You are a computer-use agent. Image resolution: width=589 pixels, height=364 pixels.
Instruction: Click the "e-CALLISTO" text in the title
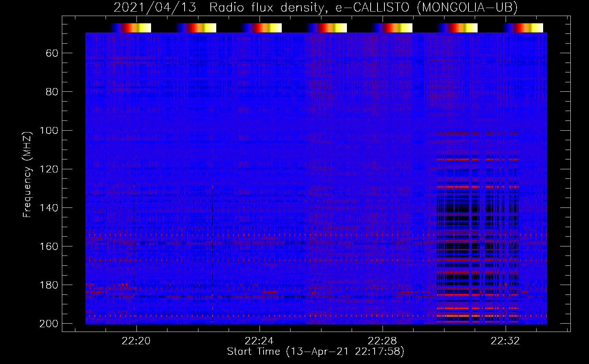coord(372,8)
